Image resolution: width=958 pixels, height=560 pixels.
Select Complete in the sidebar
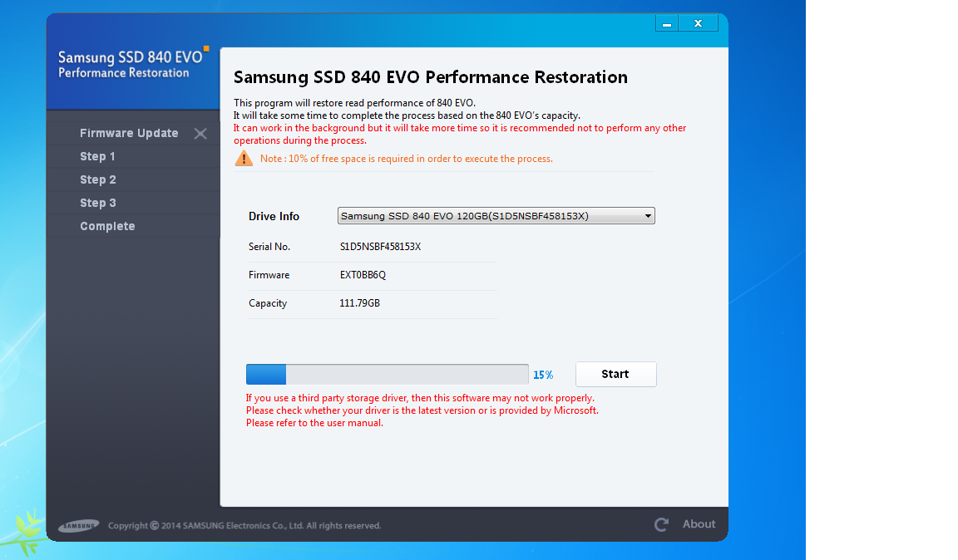click(x=107, y=226)
